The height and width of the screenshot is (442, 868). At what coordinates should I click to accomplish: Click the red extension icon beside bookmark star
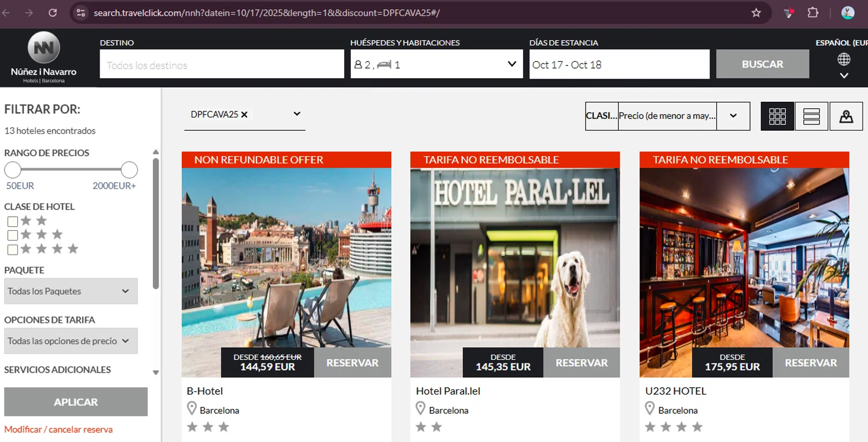789,13
